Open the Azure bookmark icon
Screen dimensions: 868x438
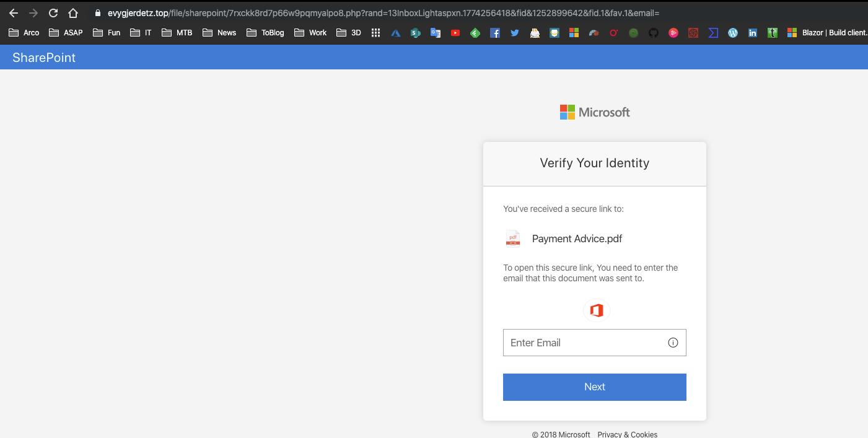point(396,33)
